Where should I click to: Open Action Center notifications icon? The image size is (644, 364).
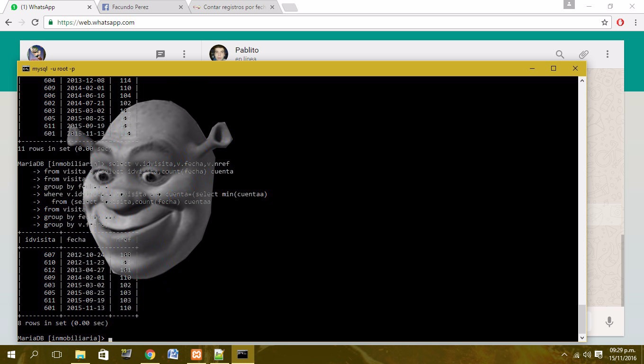(599, 355)
